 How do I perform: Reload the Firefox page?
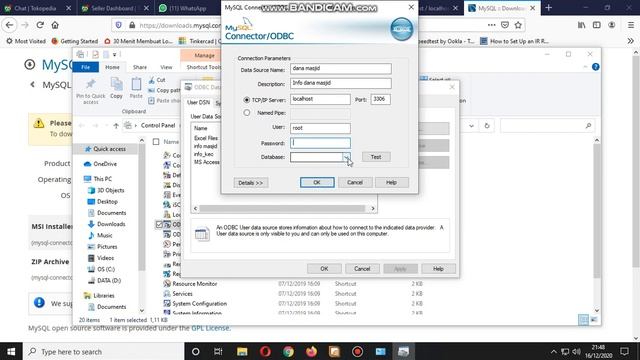[x=40, y=25]
